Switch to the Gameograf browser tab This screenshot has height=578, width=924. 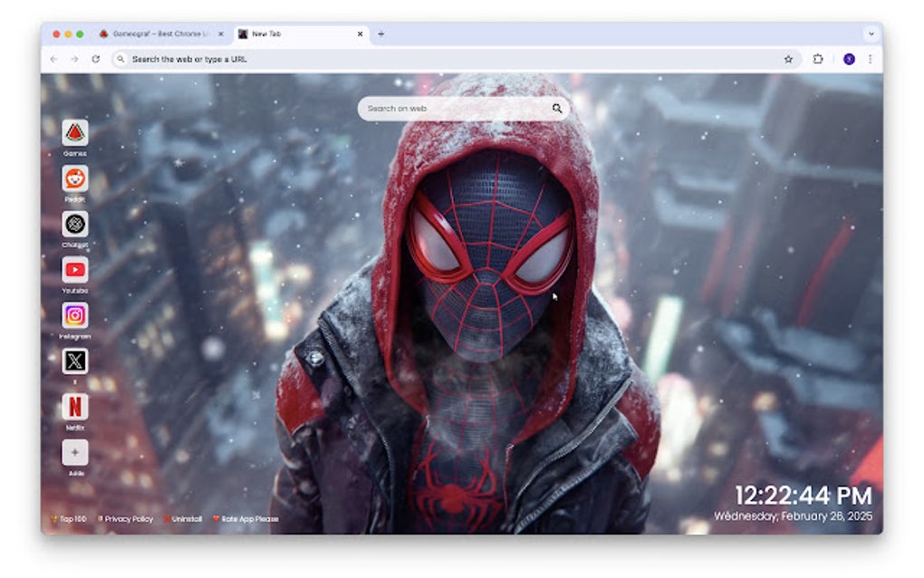tap(159, 33)
